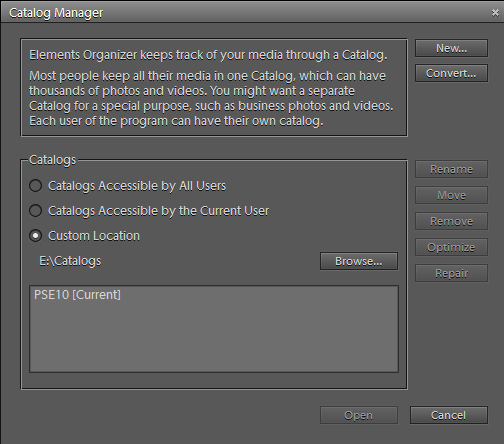Viewport: 504px width, 444px height.
Task: Click the Elements Organizer description text
Action: (211, 88)
